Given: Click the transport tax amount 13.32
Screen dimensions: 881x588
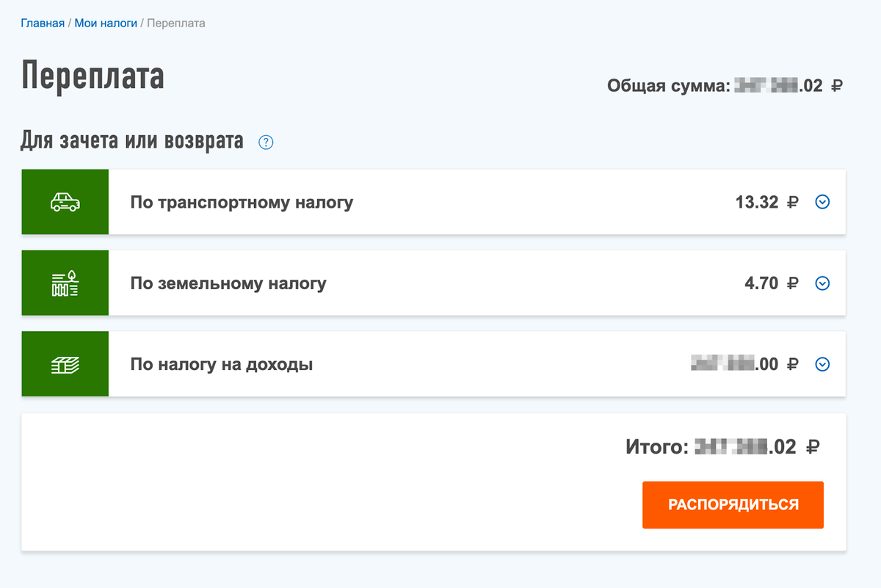Looking at the screenshot, I should pyautogui.click(x=757, y=202).
